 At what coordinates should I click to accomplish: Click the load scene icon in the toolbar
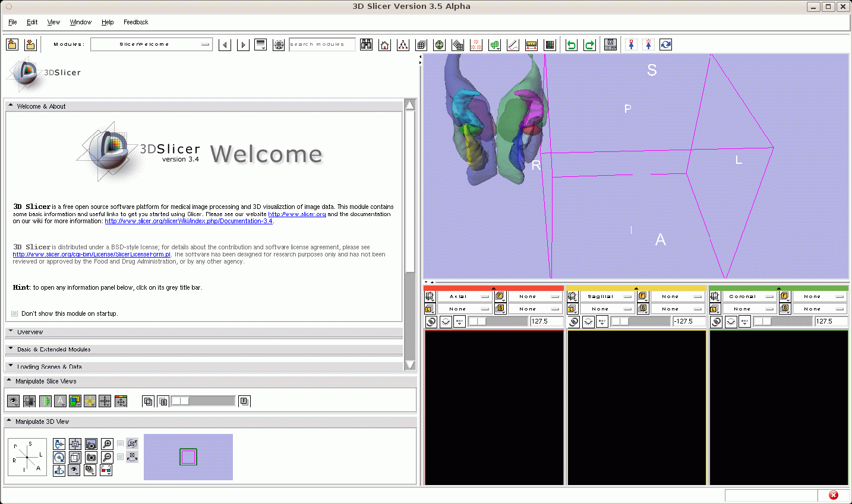[12, 45]
